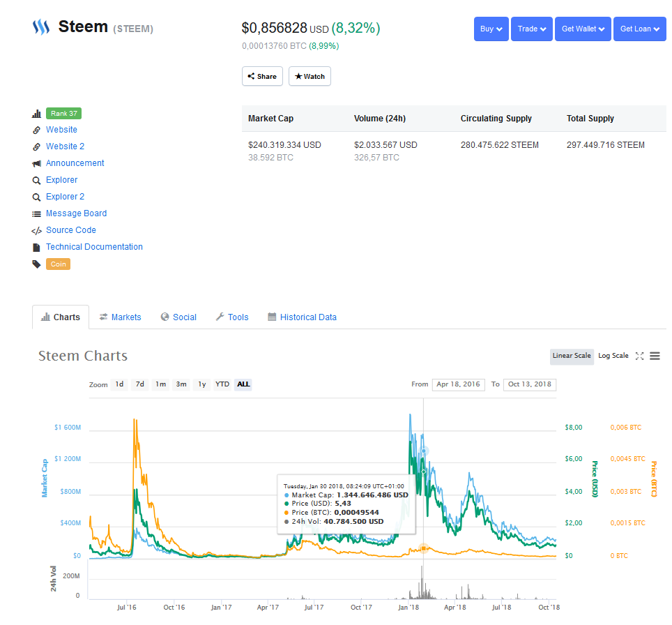Image resolution: width=672 pixels, height=625 pixels.
Task: Set chart zoom to 7d
Action: point(140,384)
